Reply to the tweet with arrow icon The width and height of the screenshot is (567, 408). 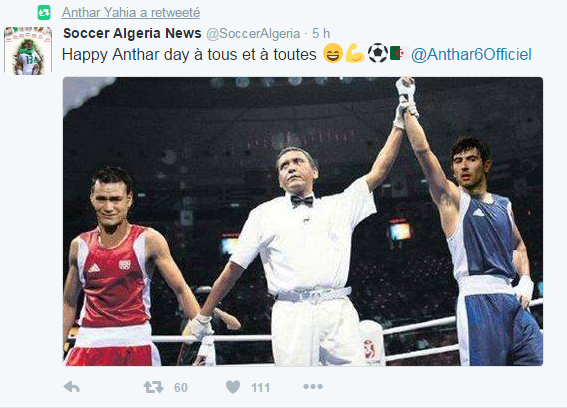[x=72, y=387]
